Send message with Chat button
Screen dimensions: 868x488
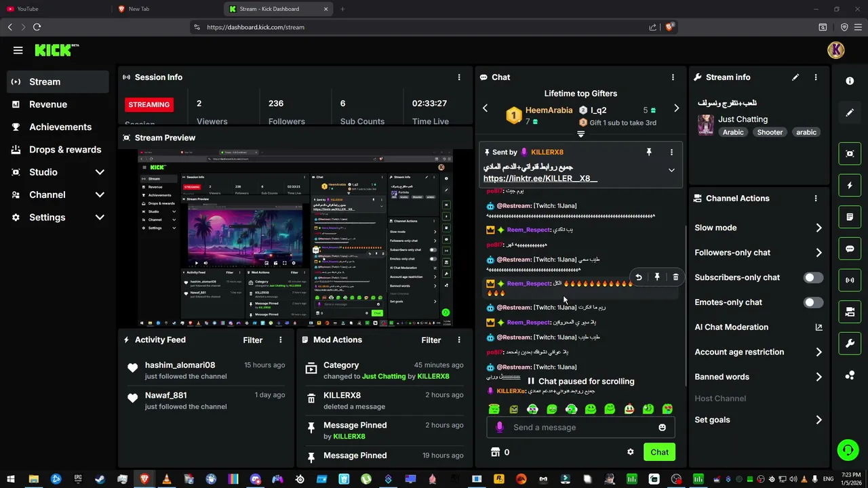tap(659, 452)
